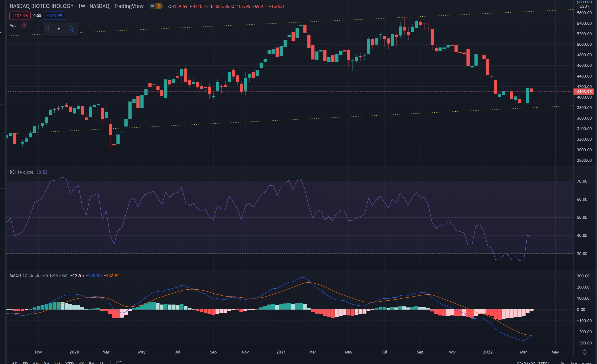Click the open price O4159.59 value
Screen dimensions: 597x364
pyautogui.click(x=178, y=6)
